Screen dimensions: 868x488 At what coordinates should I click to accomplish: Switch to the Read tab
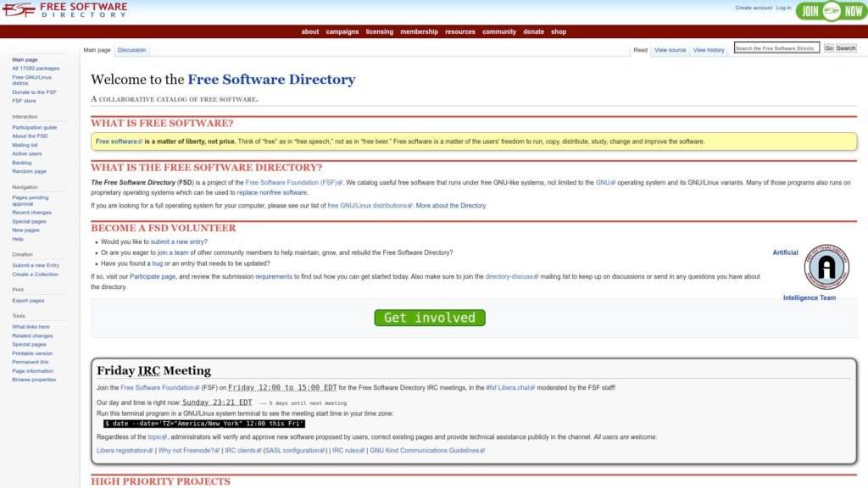[x=641, y=50]
